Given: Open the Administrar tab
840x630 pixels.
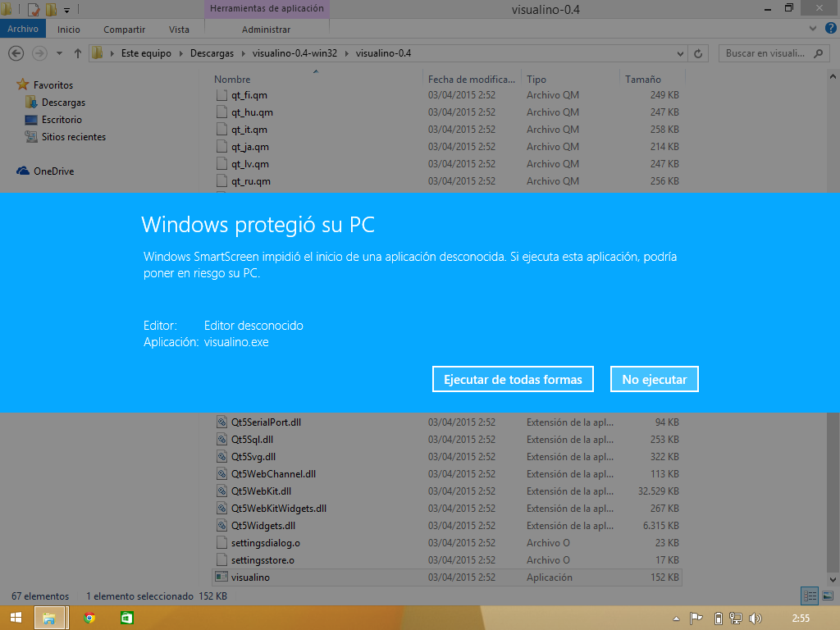Looking at the screenshot, I should [267, 30].
